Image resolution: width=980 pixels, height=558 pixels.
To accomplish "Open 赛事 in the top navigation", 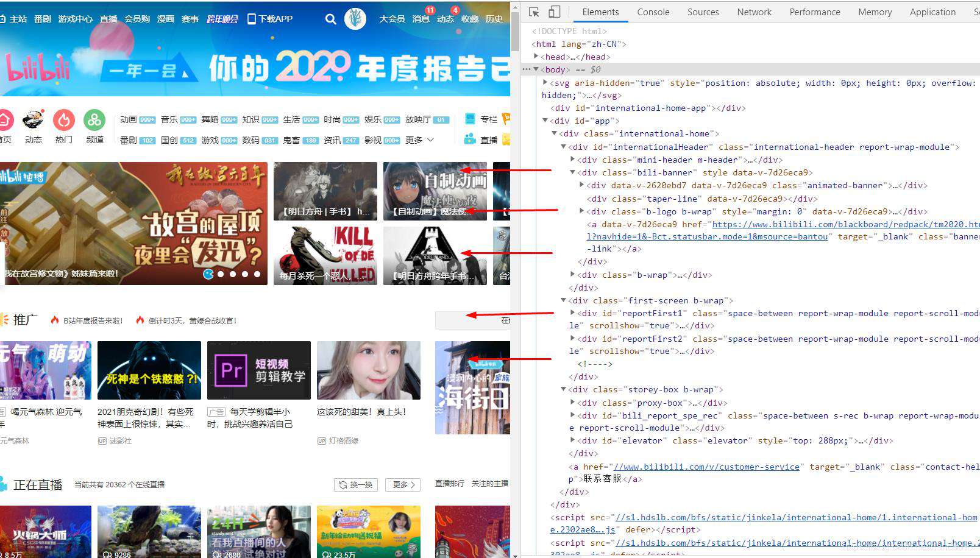I will click(x=190, y=19).
